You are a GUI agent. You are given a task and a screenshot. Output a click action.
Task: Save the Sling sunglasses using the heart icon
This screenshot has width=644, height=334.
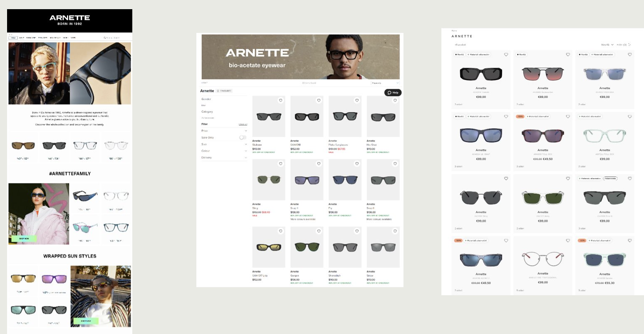pos(280,164)
